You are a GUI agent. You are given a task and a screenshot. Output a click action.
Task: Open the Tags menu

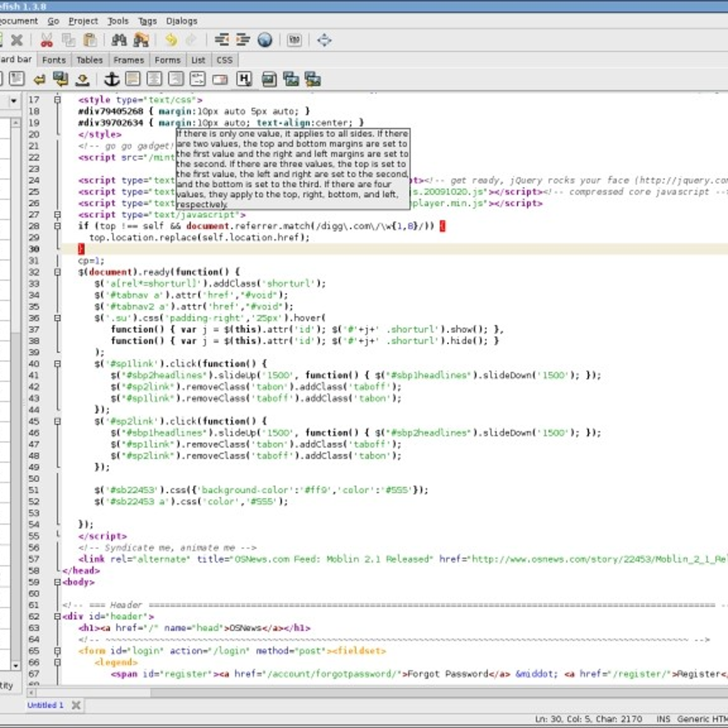click(147, 21)
